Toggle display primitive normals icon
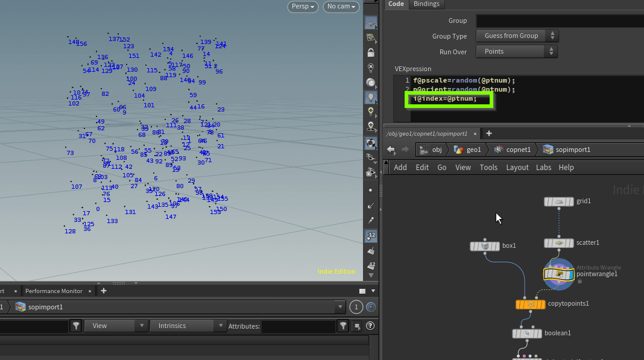This screenshot has width=644, height=360. coord(371,251)
